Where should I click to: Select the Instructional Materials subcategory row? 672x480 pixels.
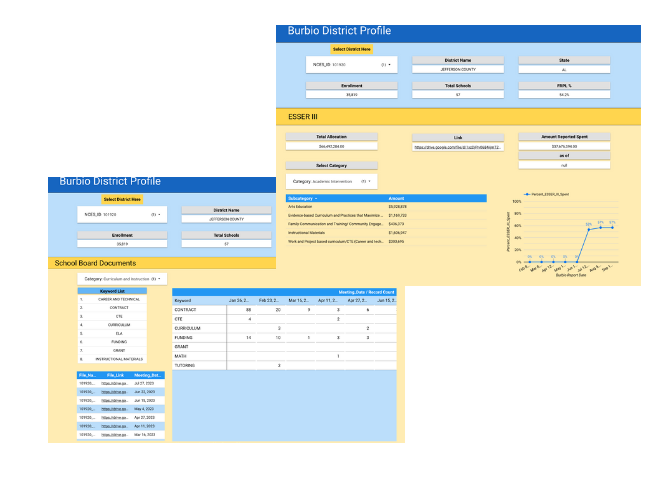[386, 233]
